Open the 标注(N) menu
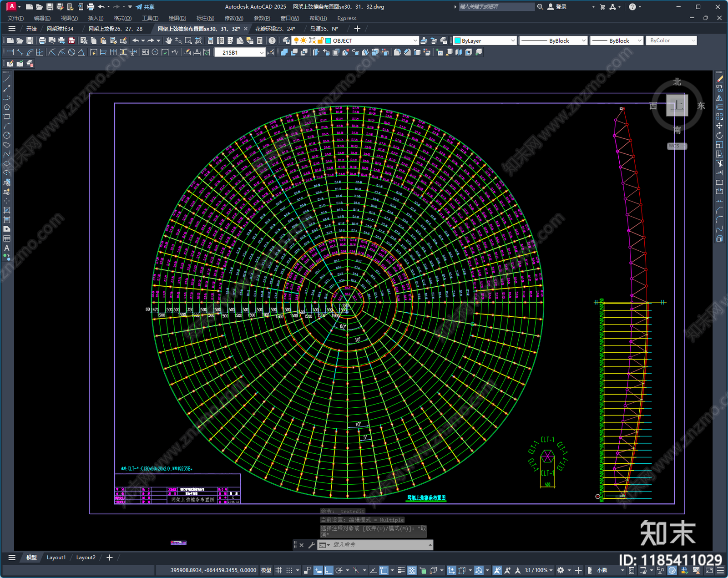Image resolution: width=728 pixels, height=578 pixels. pos(205,18)
